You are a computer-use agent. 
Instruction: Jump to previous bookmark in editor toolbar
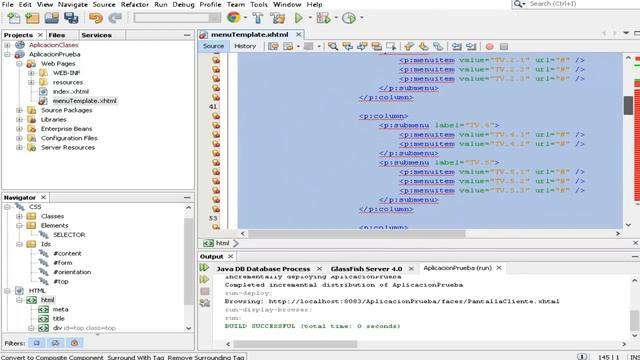[x=409, y=46]
